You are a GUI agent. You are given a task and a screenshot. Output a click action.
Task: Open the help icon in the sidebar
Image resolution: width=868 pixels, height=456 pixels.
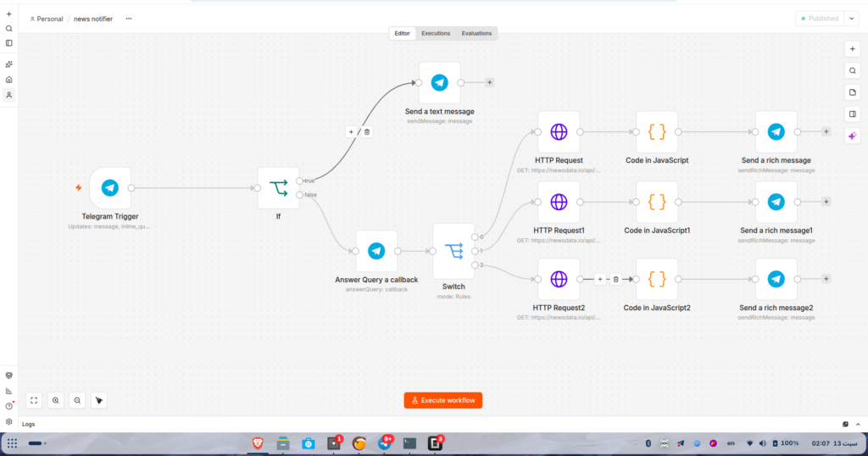[8, 406]
